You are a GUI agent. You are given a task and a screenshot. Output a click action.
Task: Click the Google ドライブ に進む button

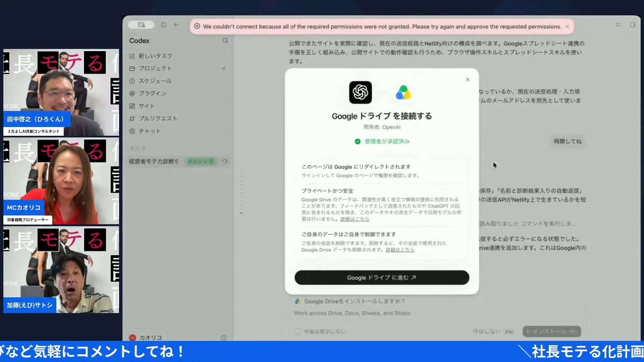tap(382, 278)
